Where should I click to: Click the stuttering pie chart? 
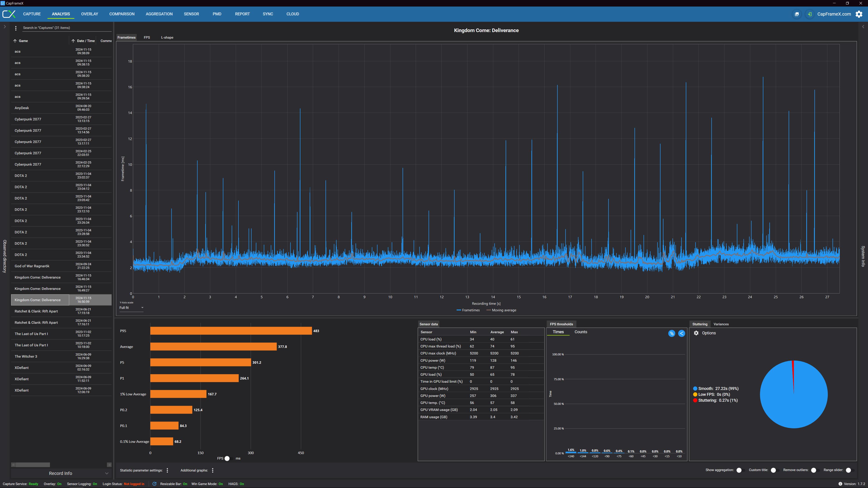coord(794,394)
